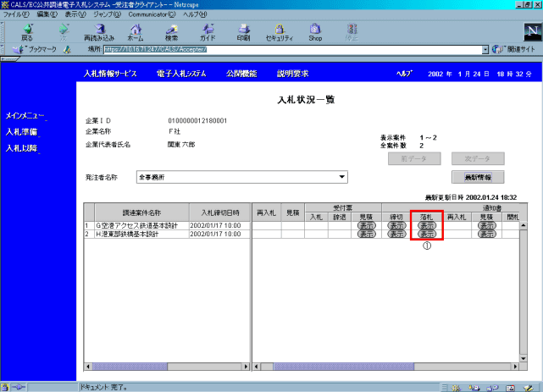Select the 入札情報サービス header tab
The height and width of the screenshot is (392, 543).
110,74
